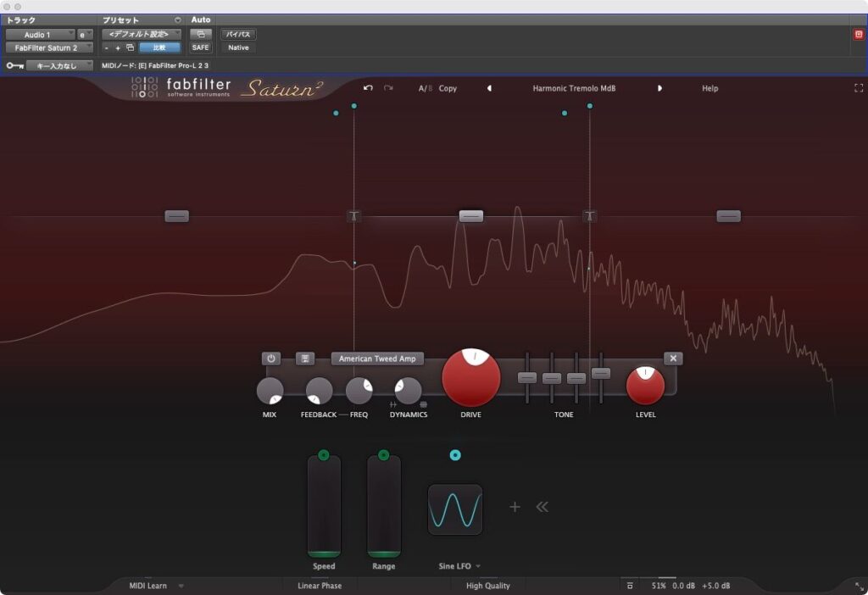Open the Audio 1 track selector
Screen dimensions: 868x595
40,34
